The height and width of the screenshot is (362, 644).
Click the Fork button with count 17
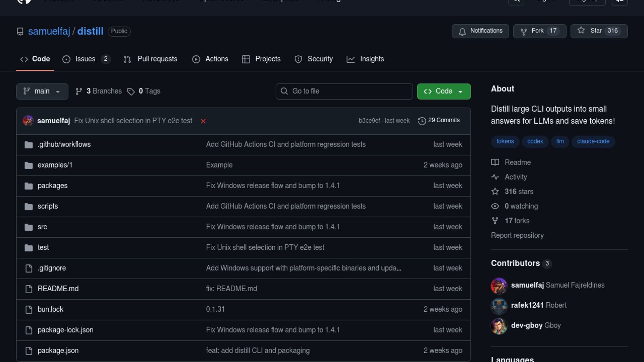point(539,31)
